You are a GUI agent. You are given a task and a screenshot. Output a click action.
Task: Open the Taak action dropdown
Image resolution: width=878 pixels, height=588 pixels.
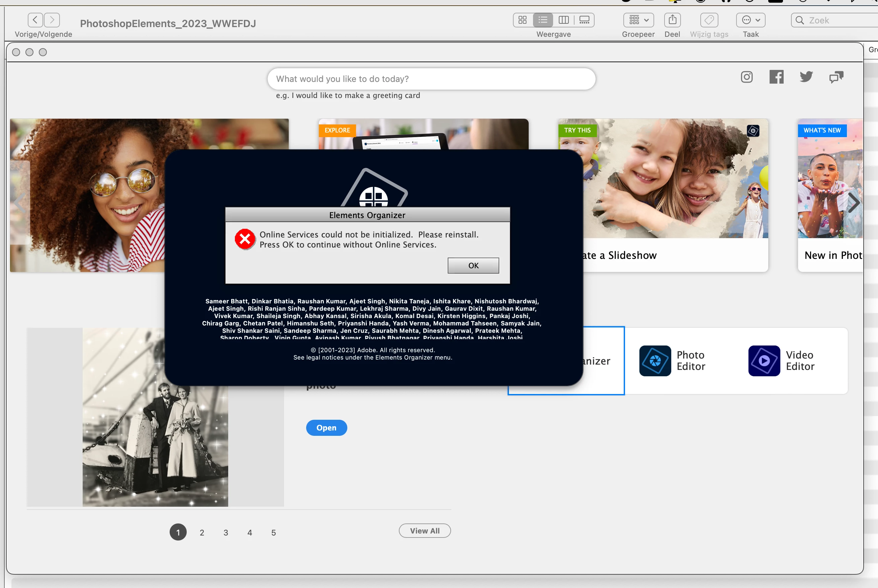[x=751, y=20]
